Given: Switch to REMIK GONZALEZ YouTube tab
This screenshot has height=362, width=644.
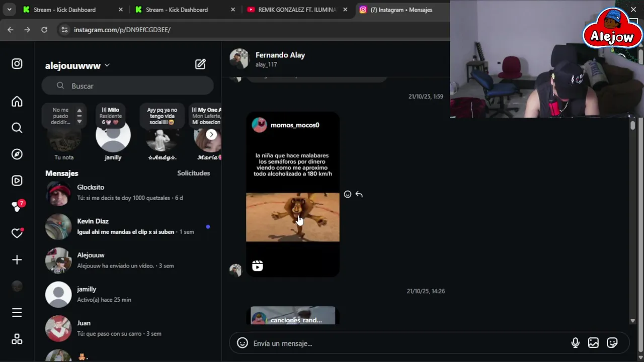Looking at the screenshot, I should (297, 10).
